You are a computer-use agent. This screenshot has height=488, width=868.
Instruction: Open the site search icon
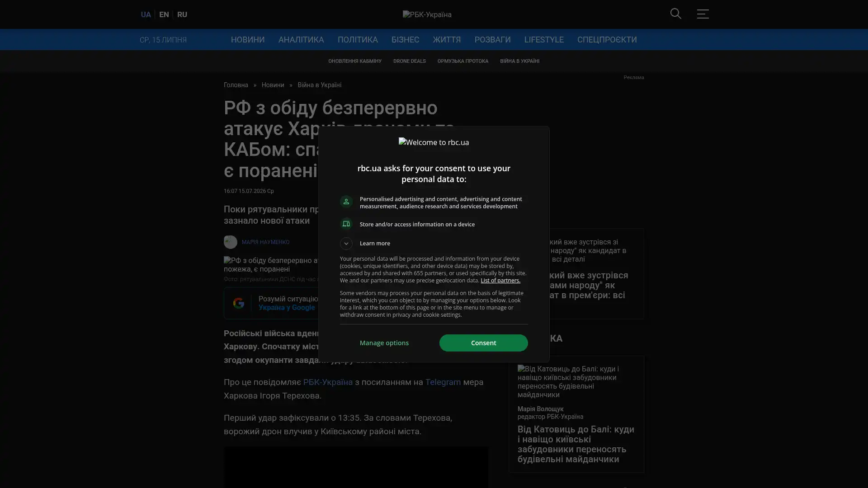pyautogui.click(x=675, y=14)
